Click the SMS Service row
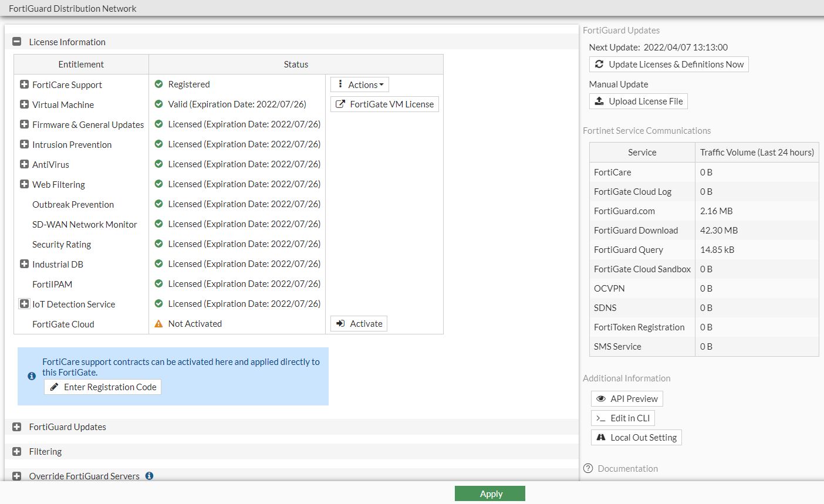The width and height of the screenshot is (824, 504). [704, 347]
